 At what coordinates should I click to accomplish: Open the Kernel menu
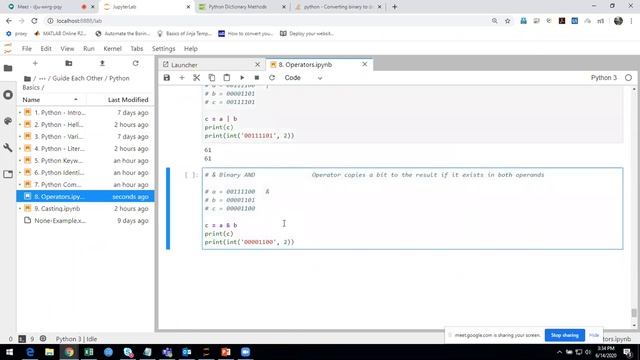tap(112, 49)
